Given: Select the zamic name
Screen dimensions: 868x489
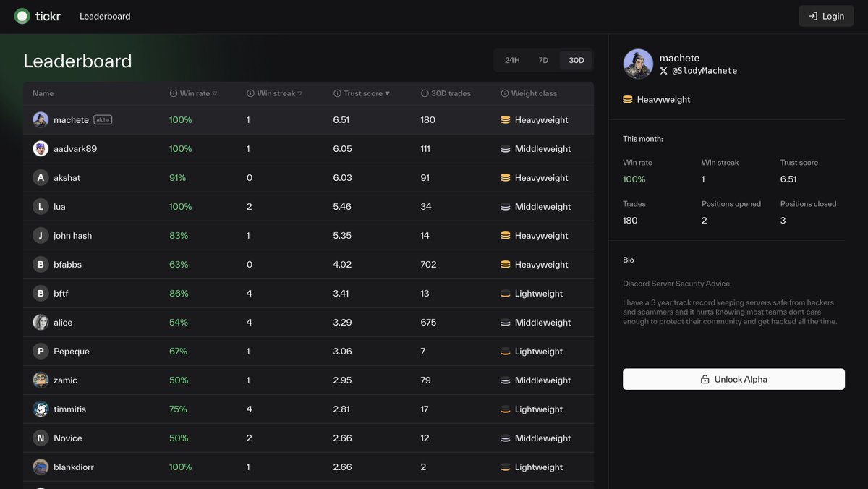Looking at the screenshot, I should (x=65, y=380).
